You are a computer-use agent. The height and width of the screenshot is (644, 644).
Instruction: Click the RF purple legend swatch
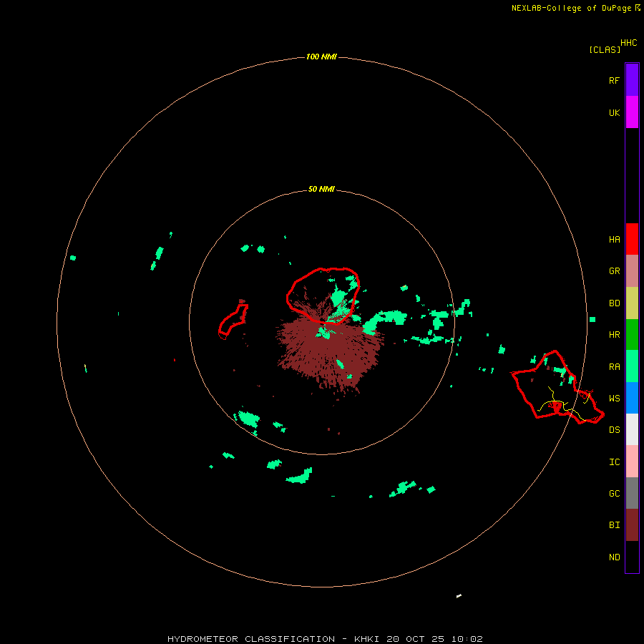(x=632, y=79)
